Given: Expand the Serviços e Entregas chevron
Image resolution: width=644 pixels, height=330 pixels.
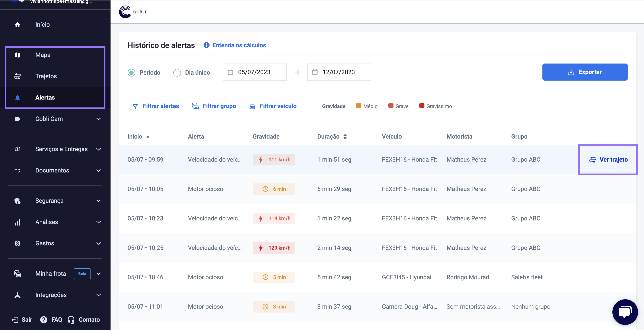Looking at the screenshot, I should pyautogui.click(x=99, y=149).
